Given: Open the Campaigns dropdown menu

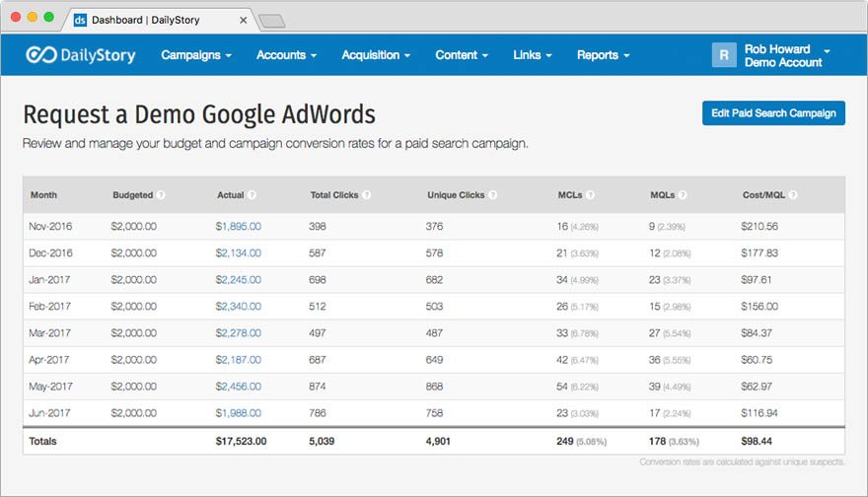Looking at the screenshot, I should click(x=196, y=55).
